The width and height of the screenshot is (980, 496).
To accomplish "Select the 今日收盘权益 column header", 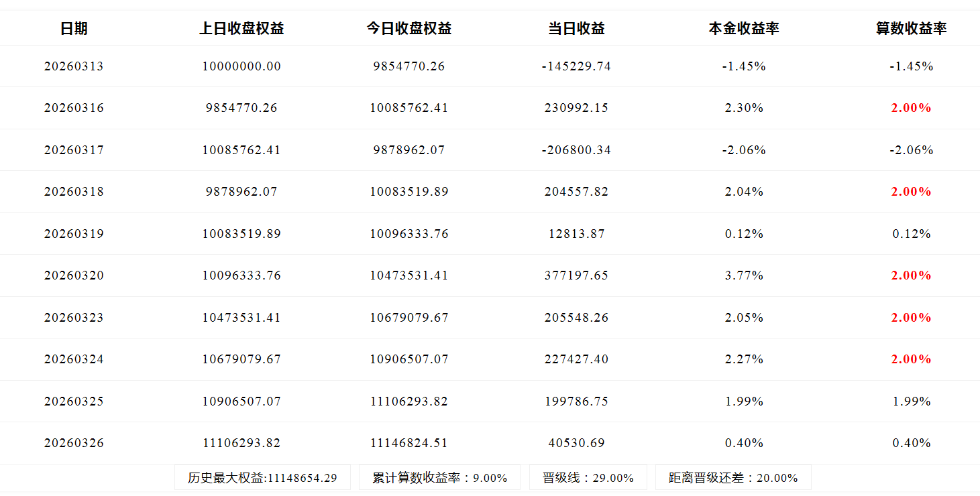I will click(409, 28).
